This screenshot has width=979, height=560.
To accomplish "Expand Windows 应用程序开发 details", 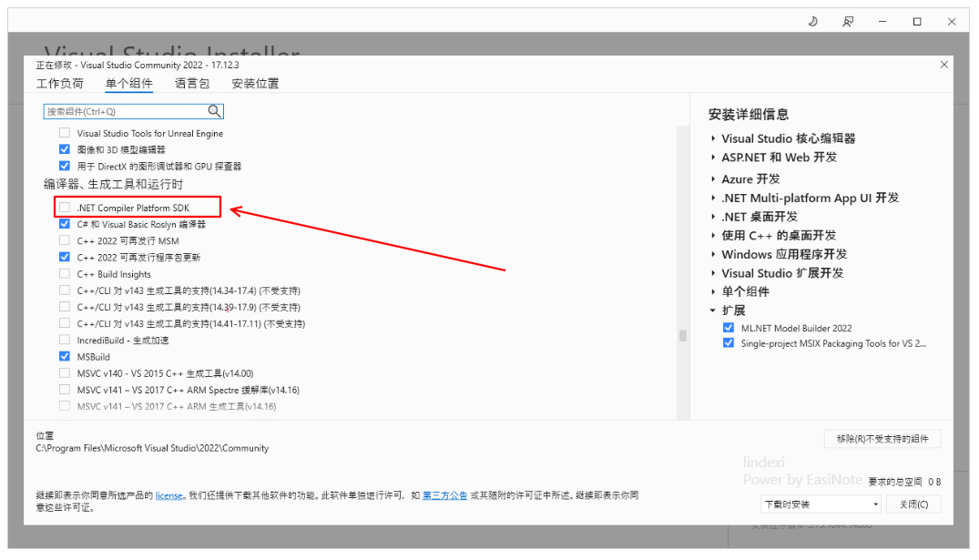I will coord(713,254).
